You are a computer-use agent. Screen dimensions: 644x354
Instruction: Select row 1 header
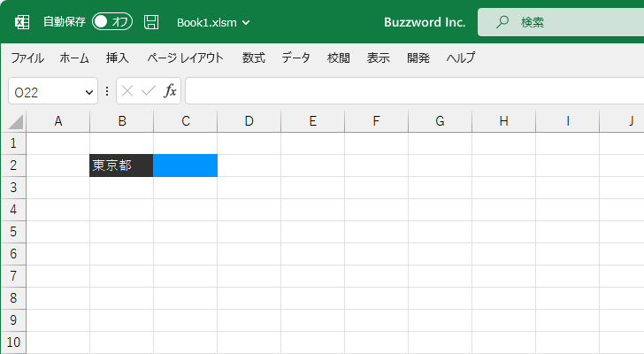[x=13, y=143]
